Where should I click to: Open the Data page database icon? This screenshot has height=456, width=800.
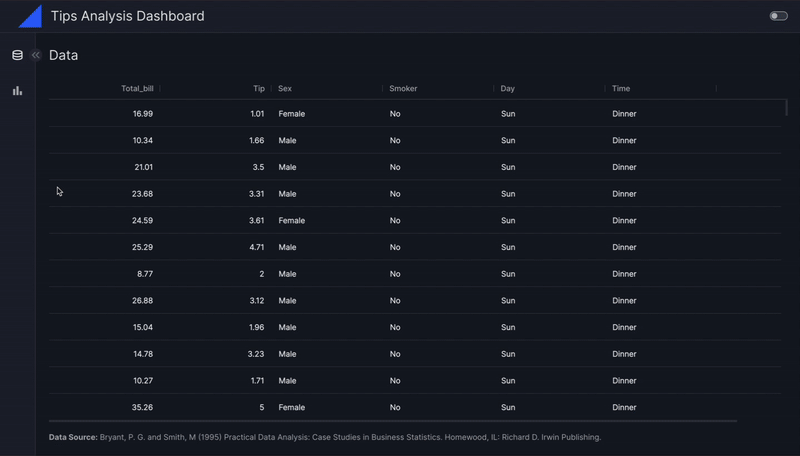pyautogui.click(x=17, y=55)
